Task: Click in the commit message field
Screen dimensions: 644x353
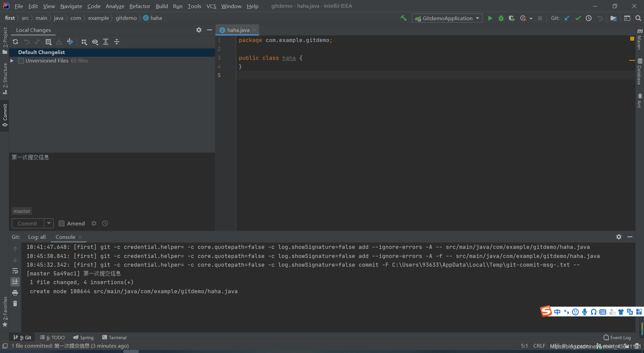Action: [112, 180]
